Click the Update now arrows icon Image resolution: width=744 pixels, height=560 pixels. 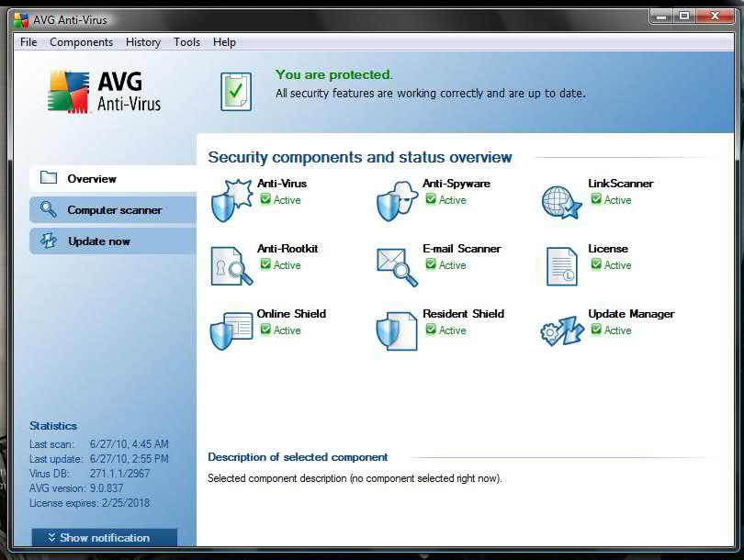49,241
